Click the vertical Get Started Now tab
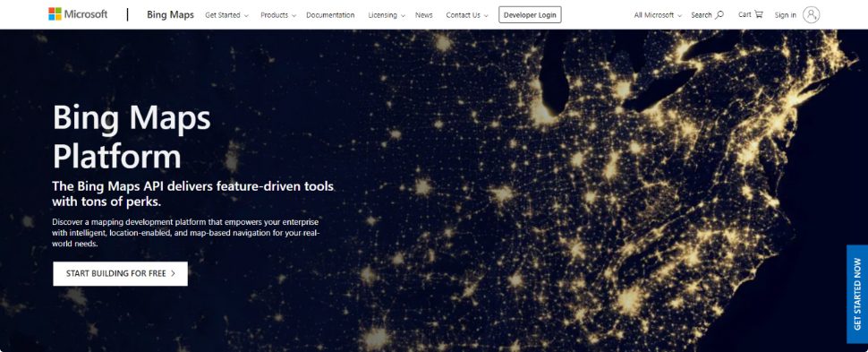The width and height of the screenshot is (868, 352). 857,295
